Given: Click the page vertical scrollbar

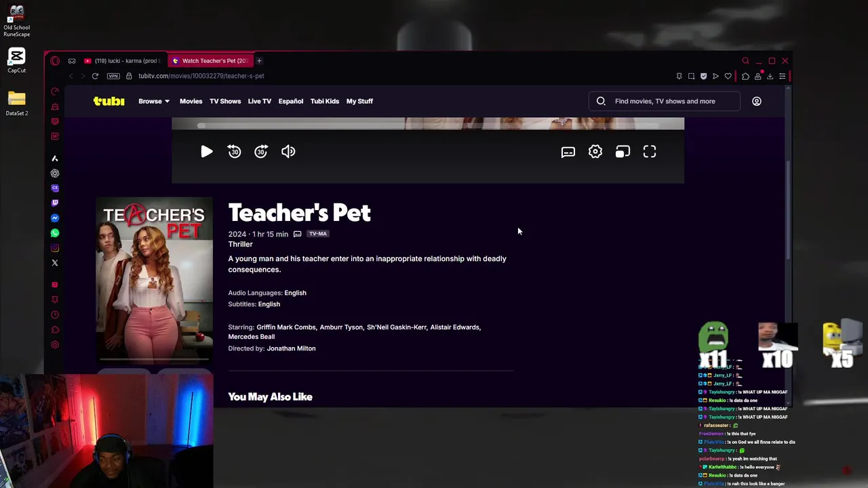Looking at the screenshot, I should (x=787, y=209).
